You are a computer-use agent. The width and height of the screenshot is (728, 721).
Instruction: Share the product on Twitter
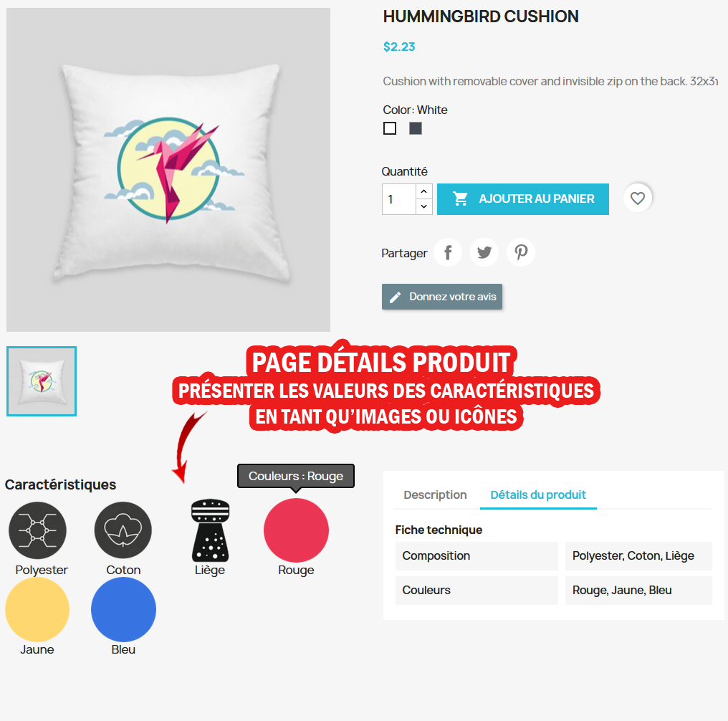point(484,252)
